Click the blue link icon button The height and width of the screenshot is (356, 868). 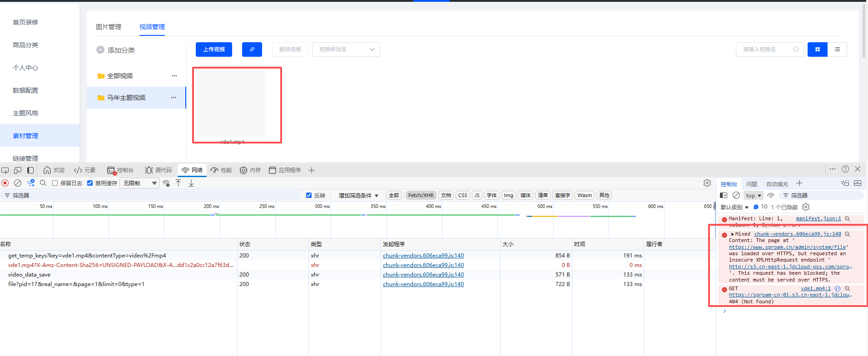[x=252, y=49]
